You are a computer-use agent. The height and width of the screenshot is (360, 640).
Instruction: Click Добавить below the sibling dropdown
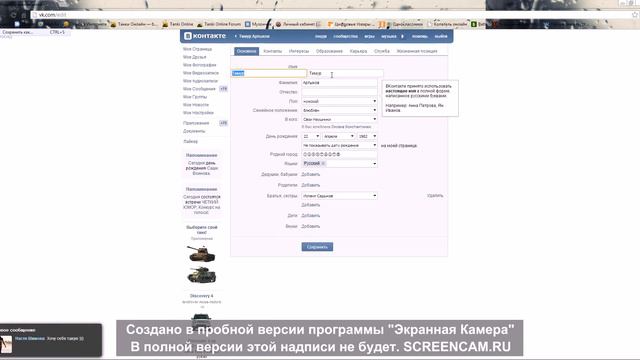[x=311, y=205]
